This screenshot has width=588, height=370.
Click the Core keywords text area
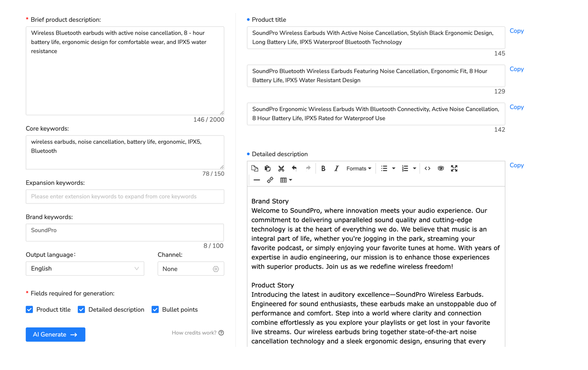click(125, 152)
